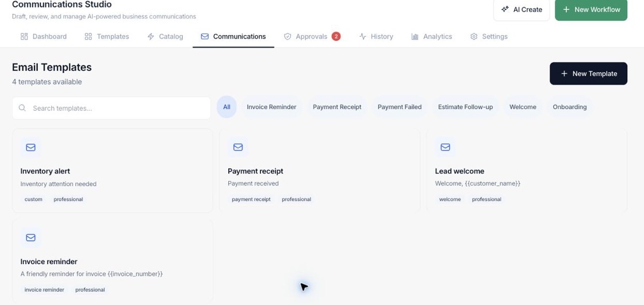Click the sparkle icon in AI Create
The height and width of the screenshot is (305, 644).
[505, 9]
